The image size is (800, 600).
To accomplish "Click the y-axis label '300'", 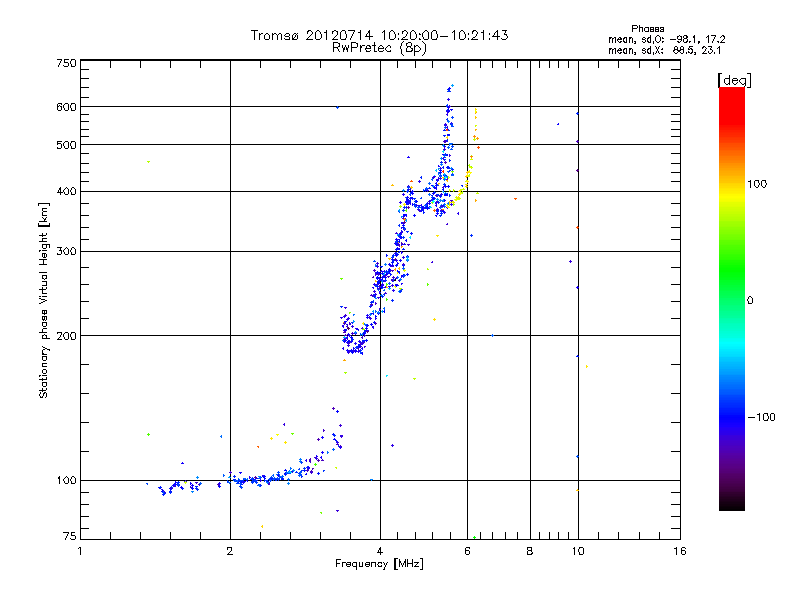I will pyautogui.click(x=66, y=252).
